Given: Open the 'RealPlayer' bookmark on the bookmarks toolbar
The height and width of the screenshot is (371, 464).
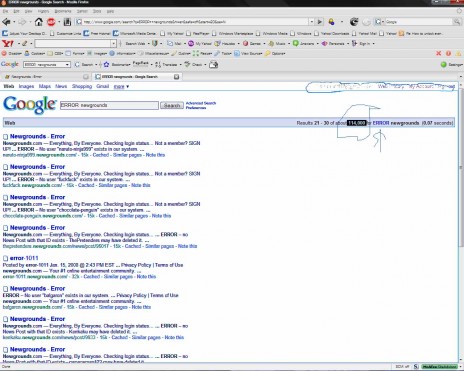Looking at the screenshot, I should [198, 33].
